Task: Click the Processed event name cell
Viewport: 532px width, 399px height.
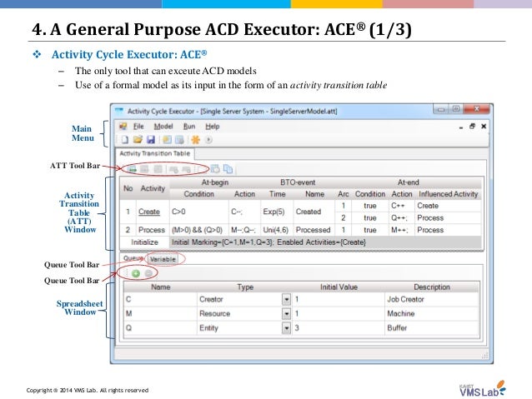Action: pos(314,230)
